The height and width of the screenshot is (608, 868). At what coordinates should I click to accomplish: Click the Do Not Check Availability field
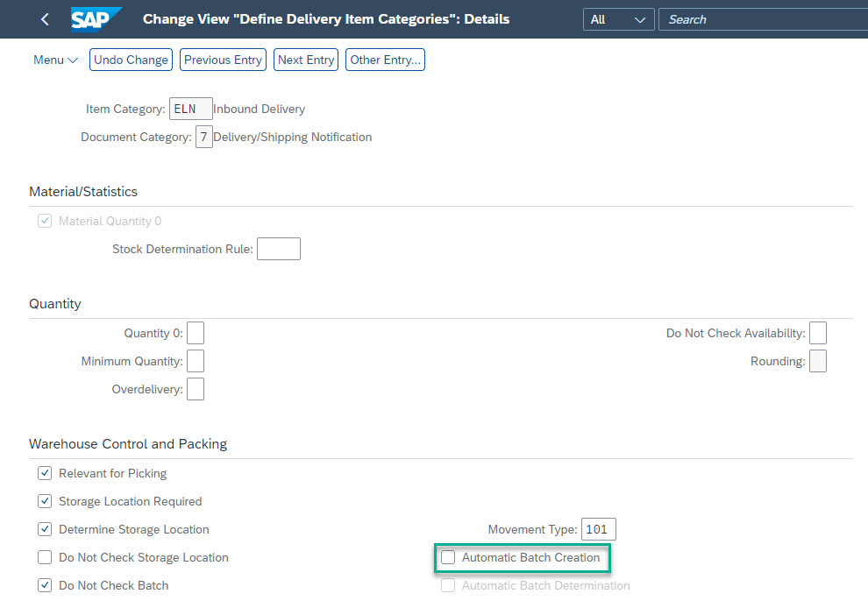(818, 333)
